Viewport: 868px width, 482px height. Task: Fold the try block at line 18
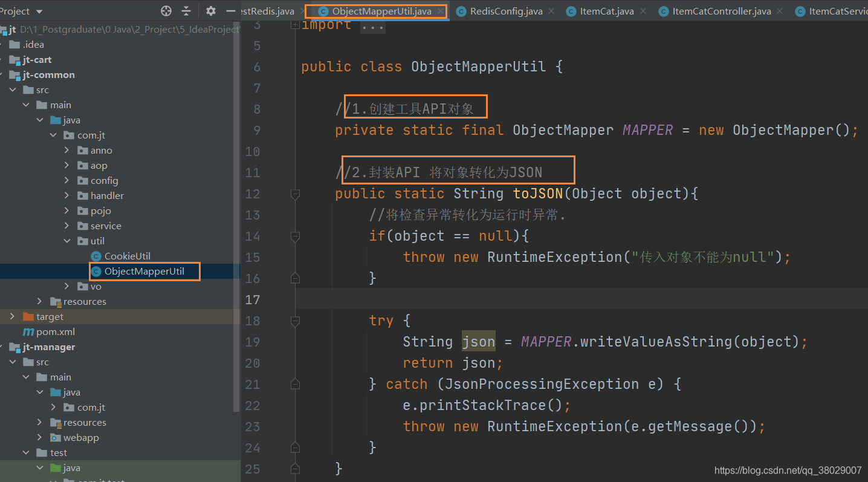coord(295,321)
